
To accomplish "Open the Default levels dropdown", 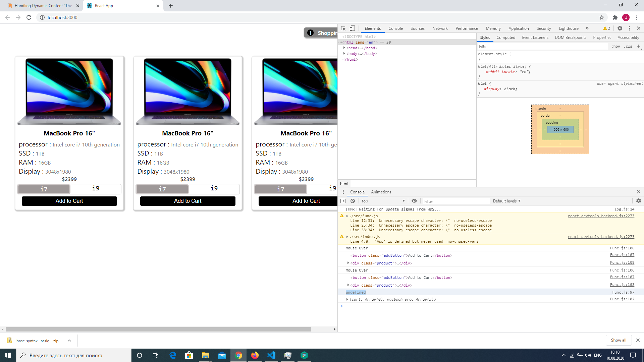I will click(x=507, y=201).
